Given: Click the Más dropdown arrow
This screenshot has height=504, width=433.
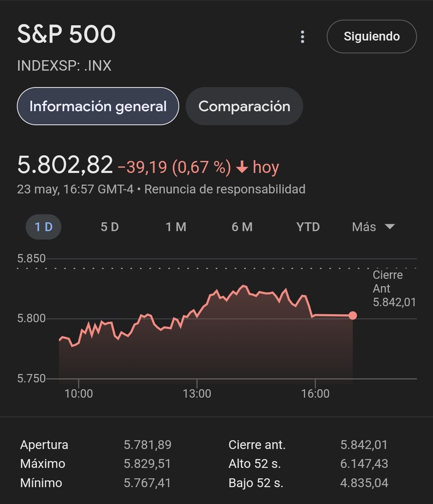Looking at the screenshot, I should (390, 227).
